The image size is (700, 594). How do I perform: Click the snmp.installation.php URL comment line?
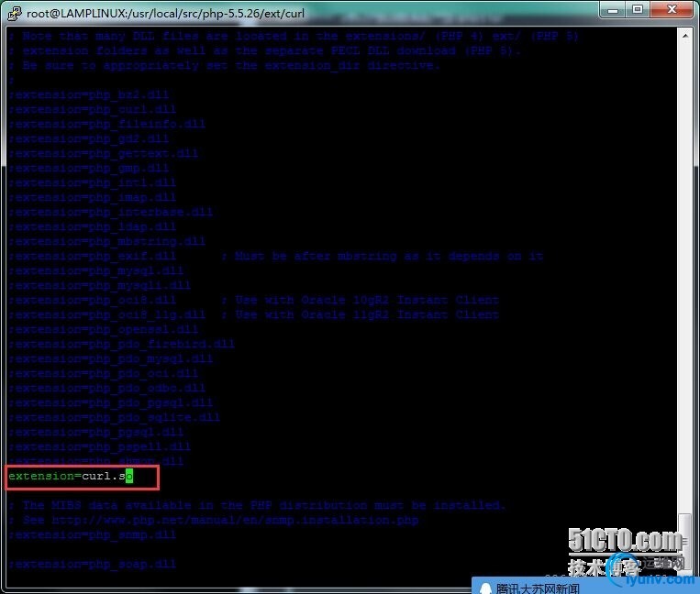[x=214, y=520]
